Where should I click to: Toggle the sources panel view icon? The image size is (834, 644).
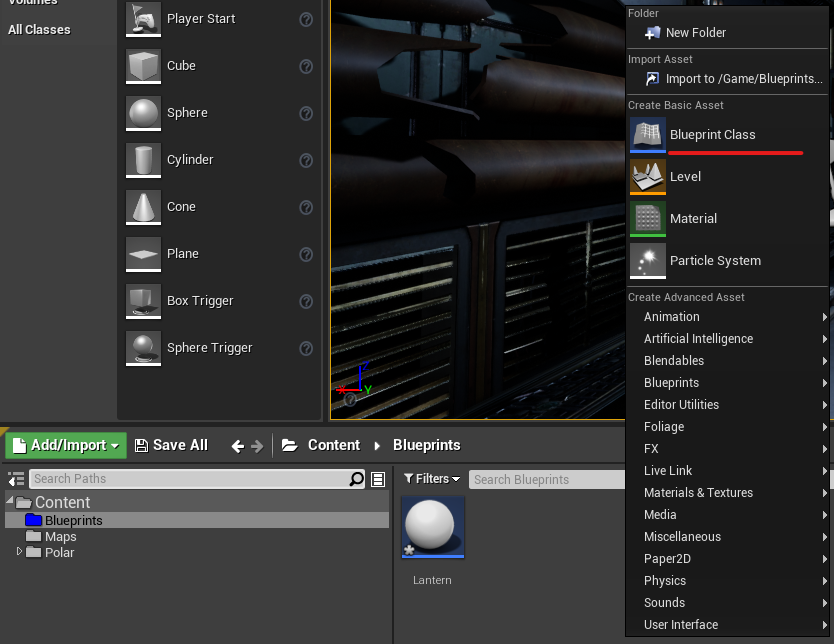pos(16,479)
